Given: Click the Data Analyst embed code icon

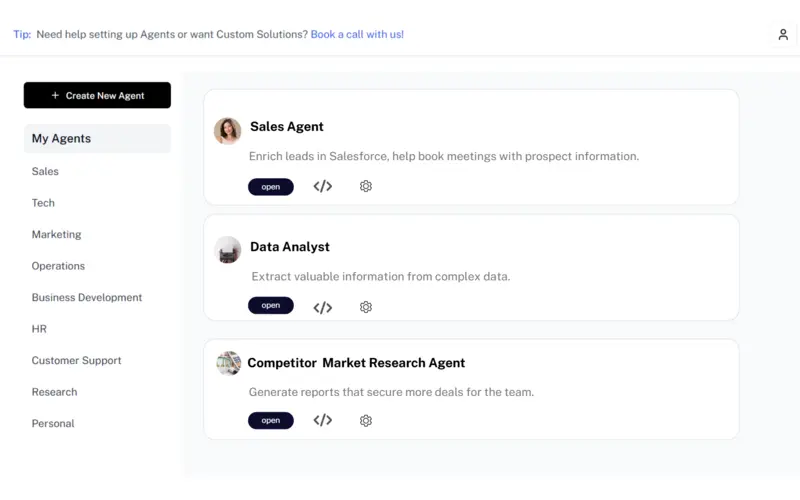Looking at the screenshot, I should point(322,307).
